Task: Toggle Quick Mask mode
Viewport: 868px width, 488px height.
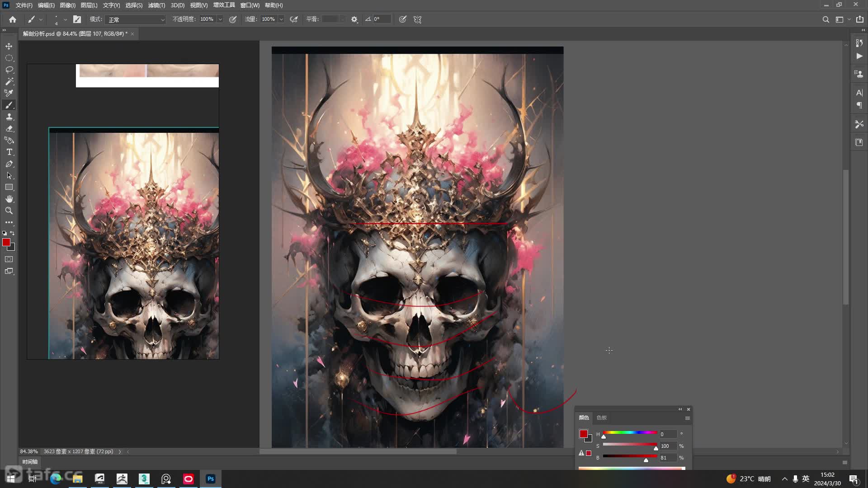Action: pos(9,259)
